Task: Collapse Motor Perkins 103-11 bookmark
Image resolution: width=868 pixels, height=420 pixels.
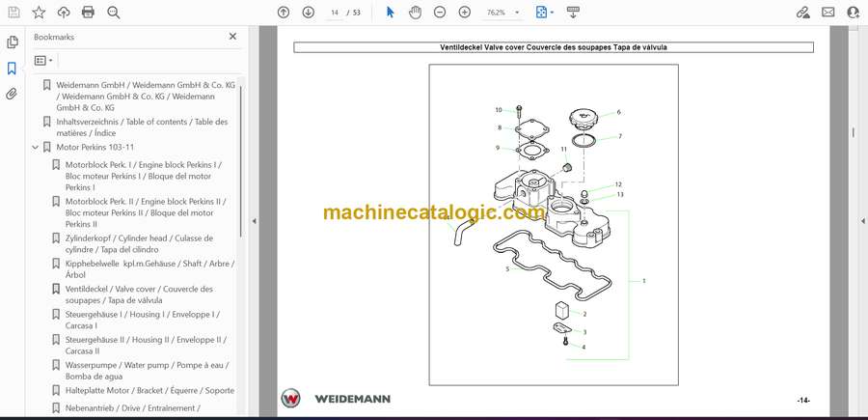Action: click(x=36, y=148)
